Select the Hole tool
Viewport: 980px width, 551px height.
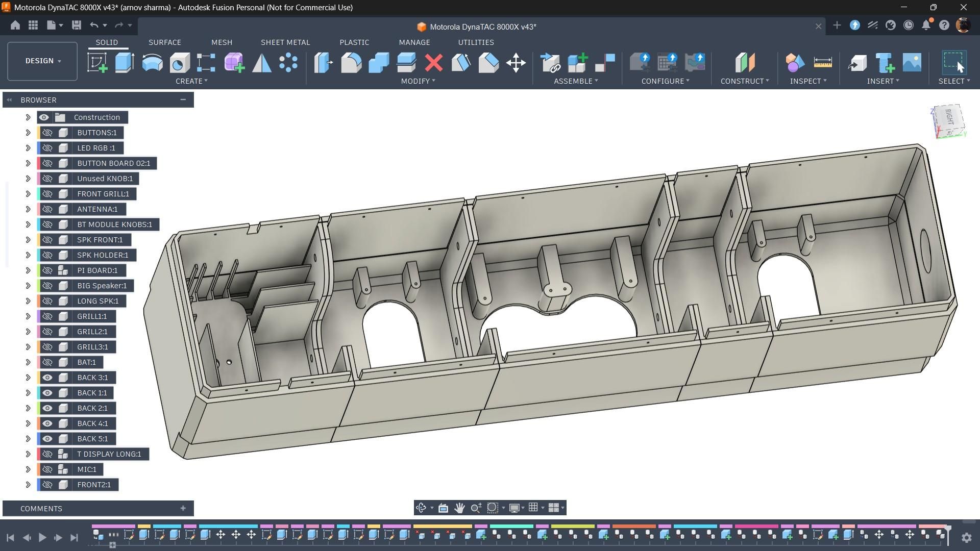[x=180, y=63]
